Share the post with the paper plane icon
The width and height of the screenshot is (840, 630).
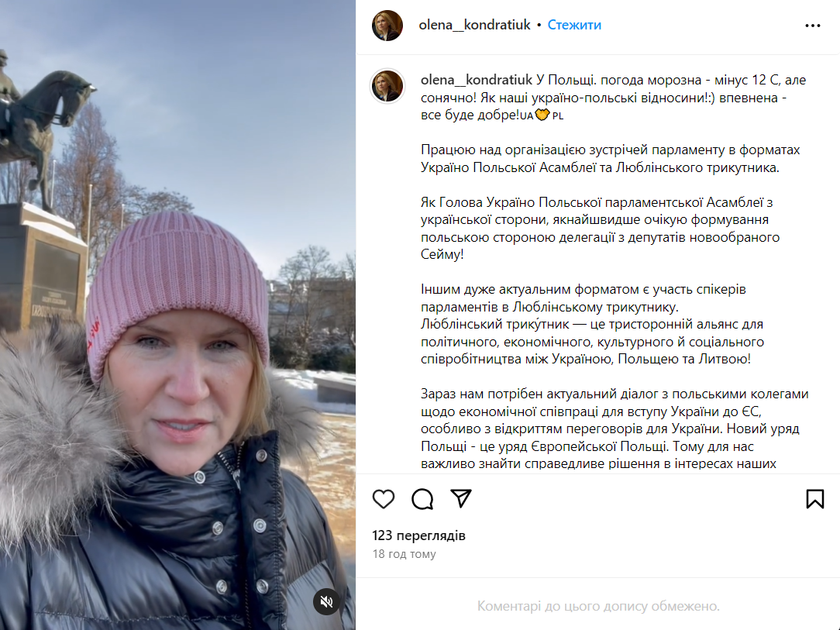click(461, 498)
